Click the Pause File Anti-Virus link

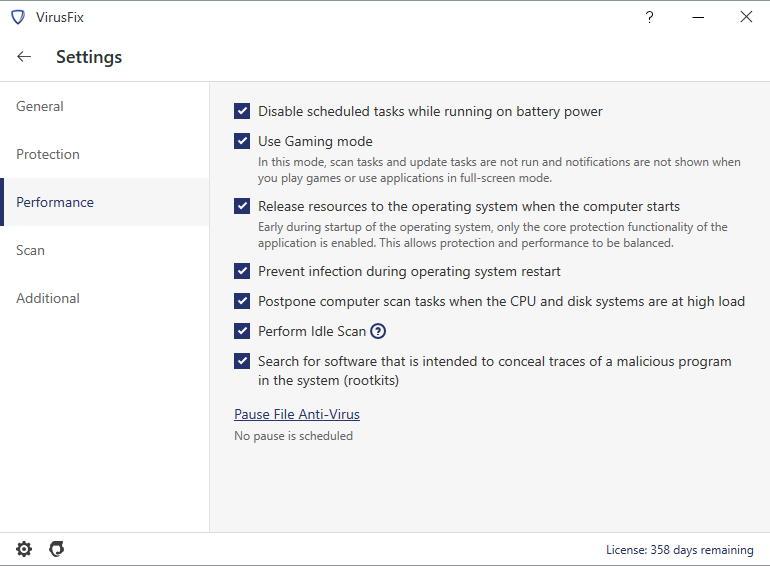[x=297, y=414]
